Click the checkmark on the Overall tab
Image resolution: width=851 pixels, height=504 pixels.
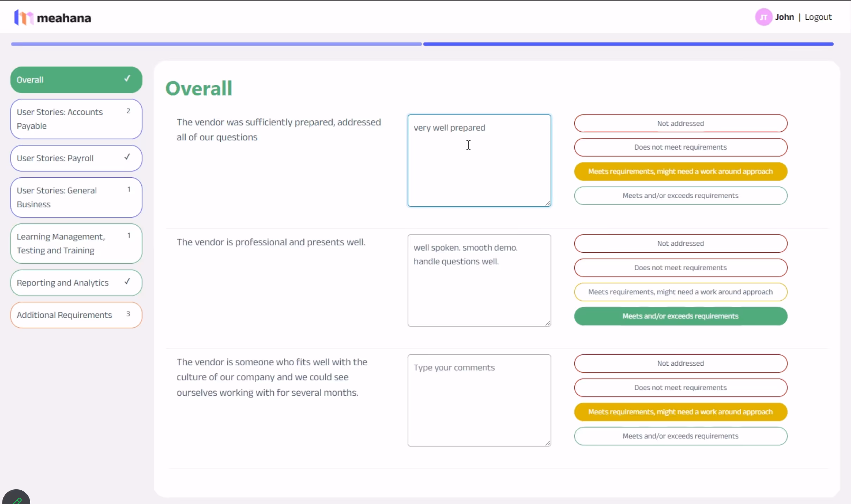(x=127, y=78)
